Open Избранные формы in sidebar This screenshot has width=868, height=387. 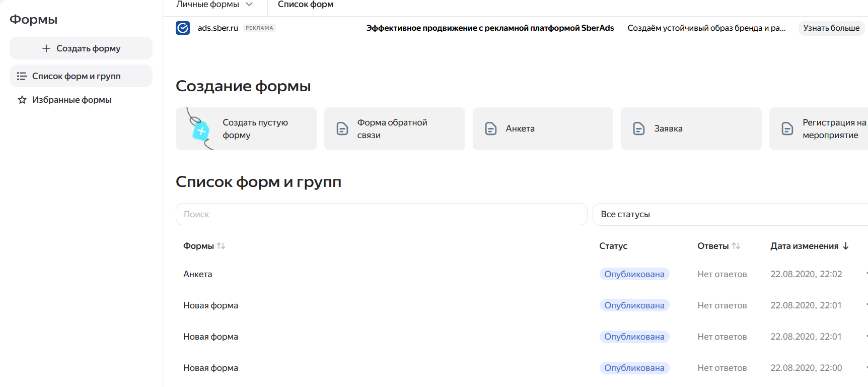click(x=71, y=100)
